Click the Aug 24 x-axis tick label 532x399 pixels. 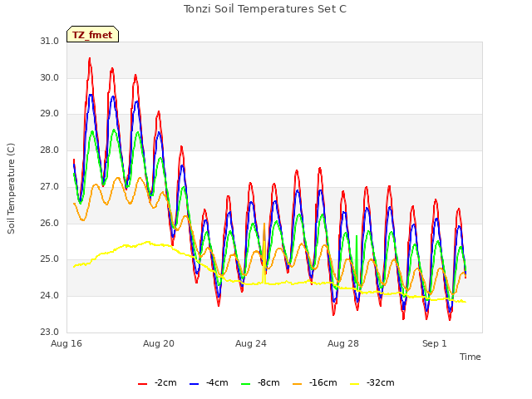tap(251, 343)
